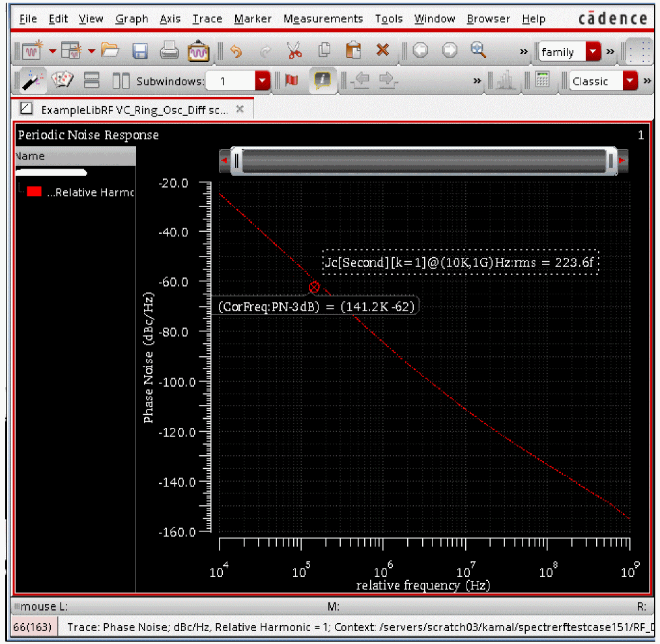The height and width of the screenshot is (644, 660).
Task: Click the Cut scissors icon
Action: coord(294,50)
